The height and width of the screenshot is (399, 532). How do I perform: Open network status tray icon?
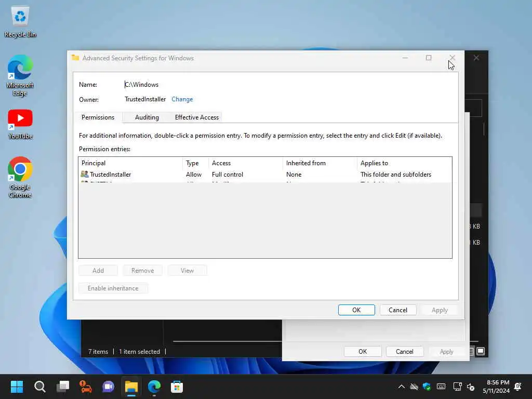point(457,387)
